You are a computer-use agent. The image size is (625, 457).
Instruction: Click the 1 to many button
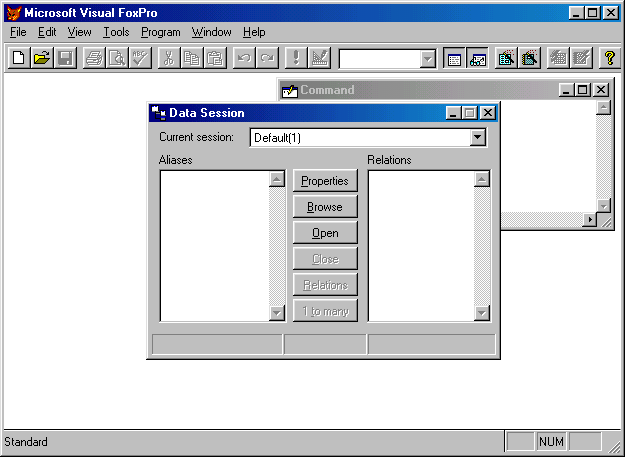coord(325,311)
